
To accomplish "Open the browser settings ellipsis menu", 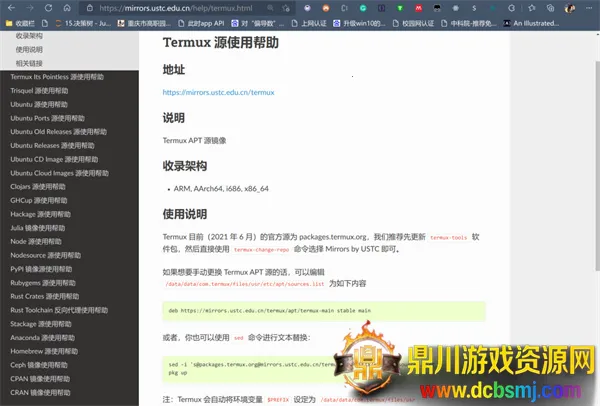I will (x=589, y=8).
